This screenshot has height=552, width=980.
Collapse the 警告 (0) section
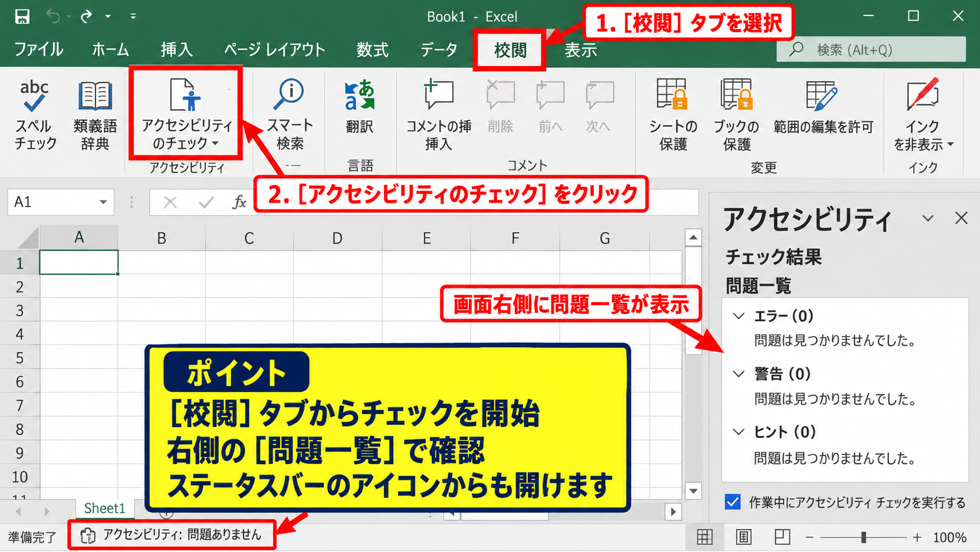click(x=739, y=374)
